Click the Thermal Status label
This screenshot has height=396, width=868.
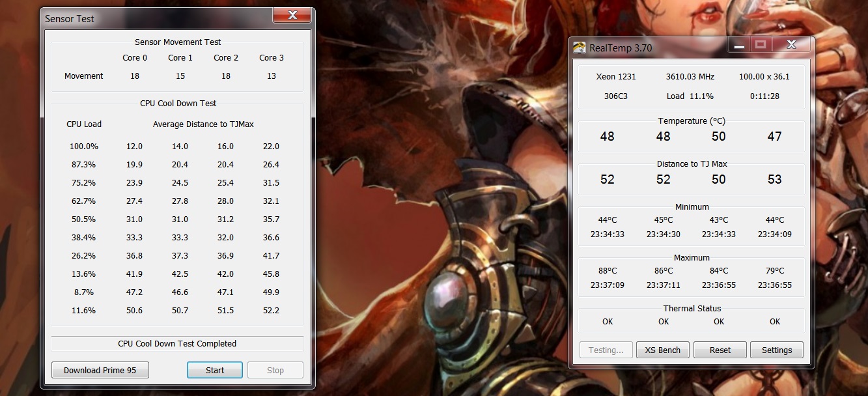tap(692, 308)
